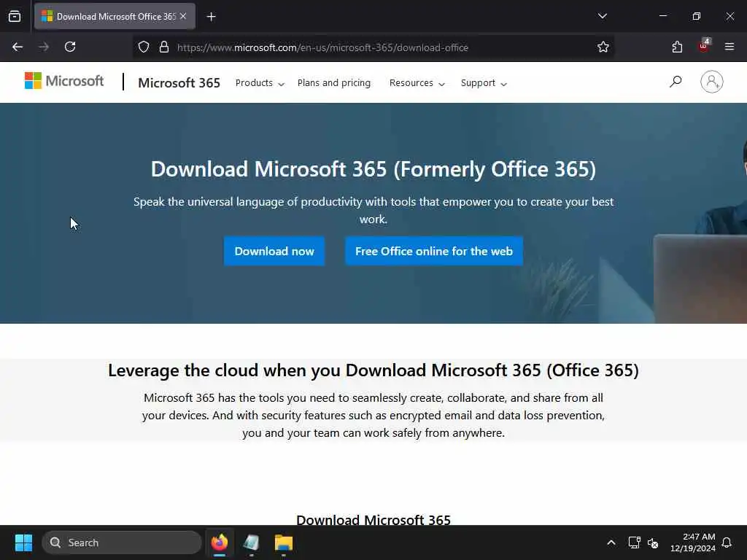Click the heading Download Microsoft 365 (Formerly Office 365)
The width and height of the screenshot is (747, 560).
point(373,169)
